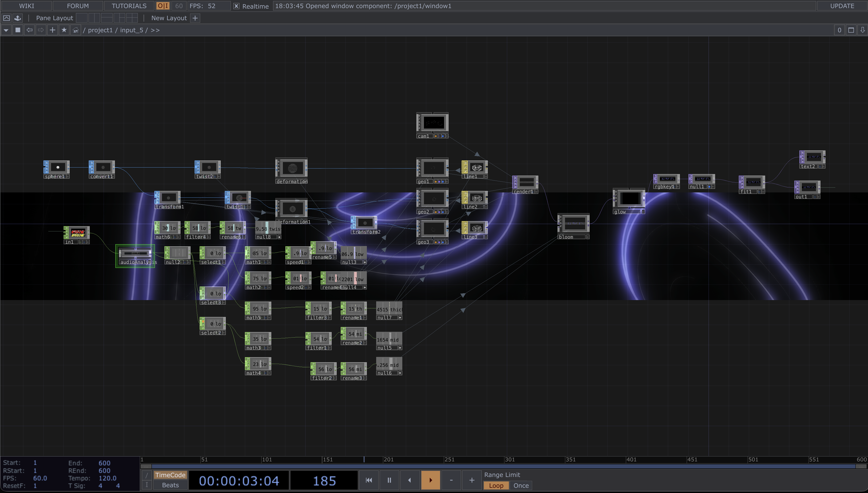
Task: Pause timeline playback
Action: pyautogui.click(x=389, y=480)
